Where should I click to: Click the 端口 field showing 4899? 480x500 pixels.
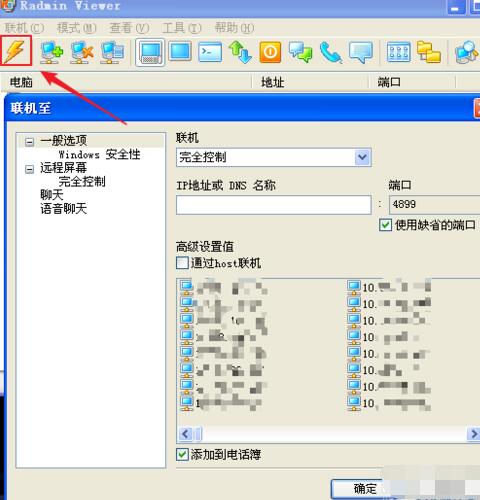[x=434, y=205]
